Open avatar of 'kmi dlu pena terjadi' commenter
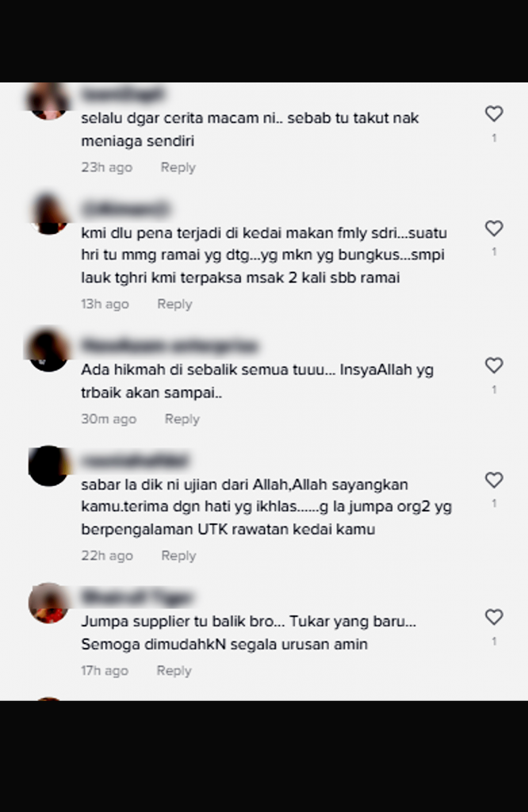Viewport: 528px width, 812px height. (48, 214)
